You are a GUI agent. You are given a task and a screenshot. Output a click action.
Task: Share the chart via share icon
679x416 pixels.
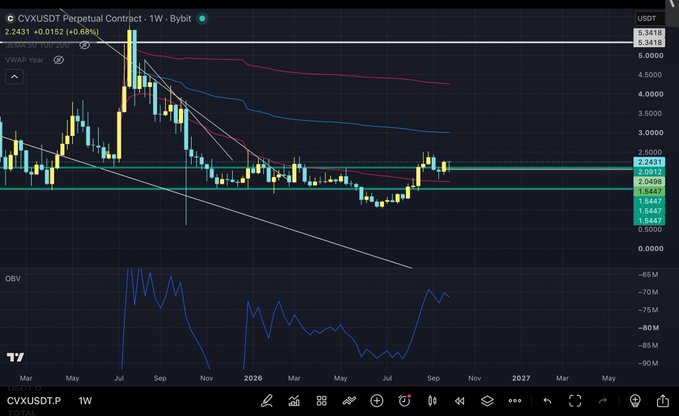(663, 401)
